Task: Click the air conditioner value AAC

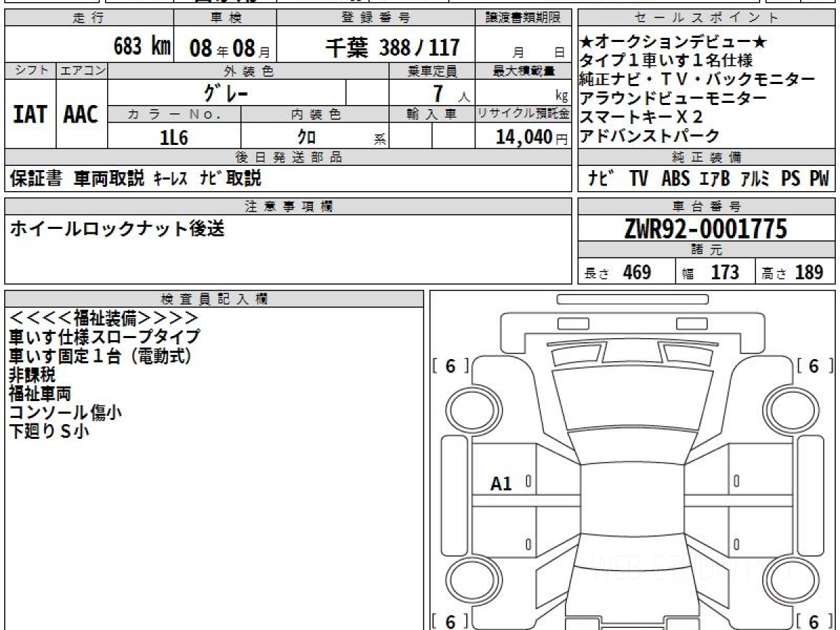Action: point(81,115)
